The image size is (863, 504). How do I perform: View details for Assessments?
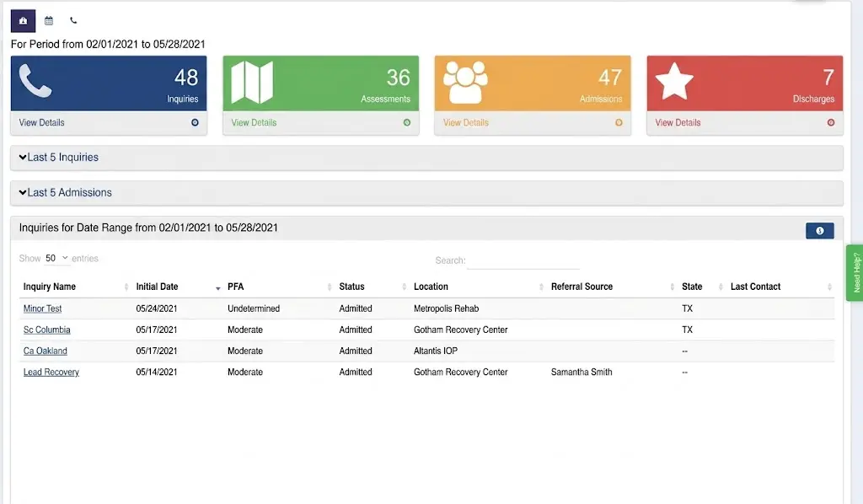[254, 123]
